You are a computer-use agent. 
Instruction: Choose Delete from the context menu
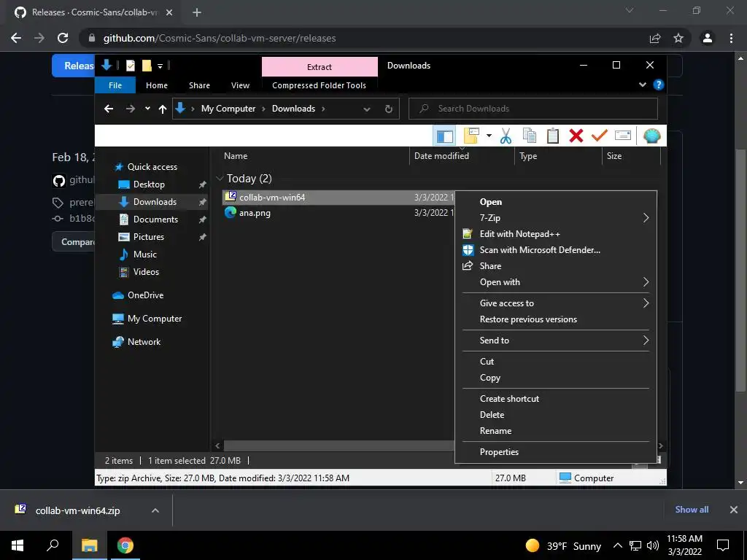pyautogui.click(x=555, y=415)
